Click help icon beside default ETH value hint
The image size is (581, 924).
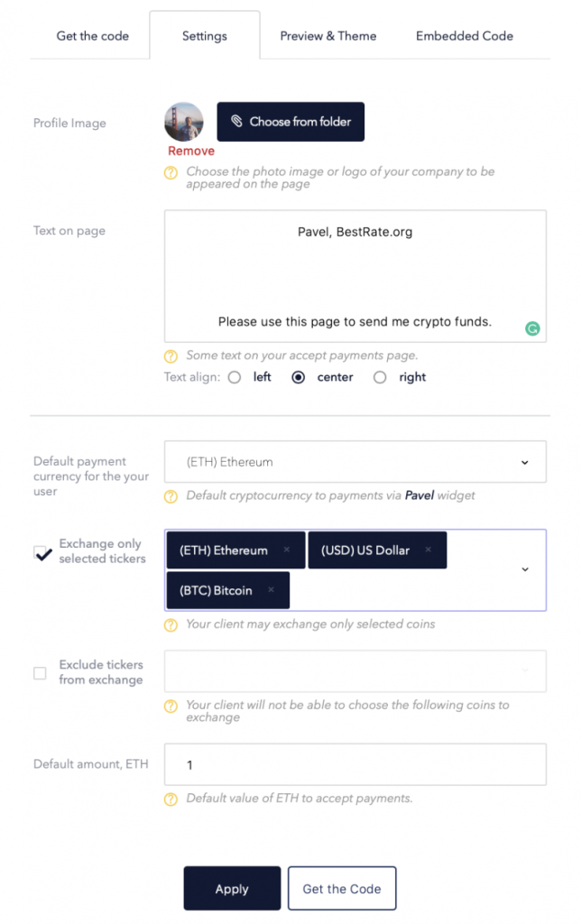tap(171, 799)
